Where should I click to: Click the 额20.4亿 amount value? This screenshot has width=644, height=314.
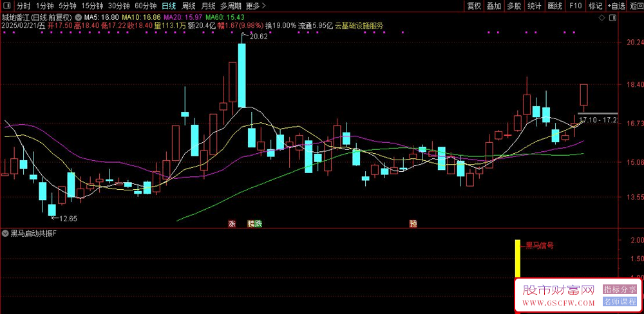coord(202,26)
